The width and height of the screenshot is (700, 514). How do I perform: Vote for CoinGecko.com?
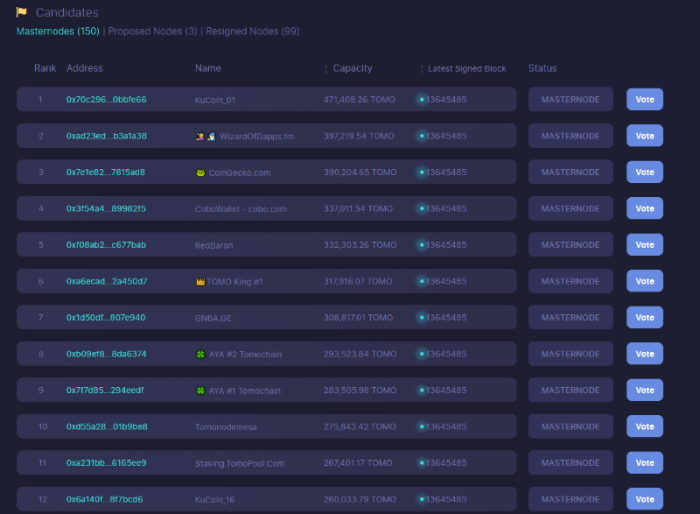point(645,172)
